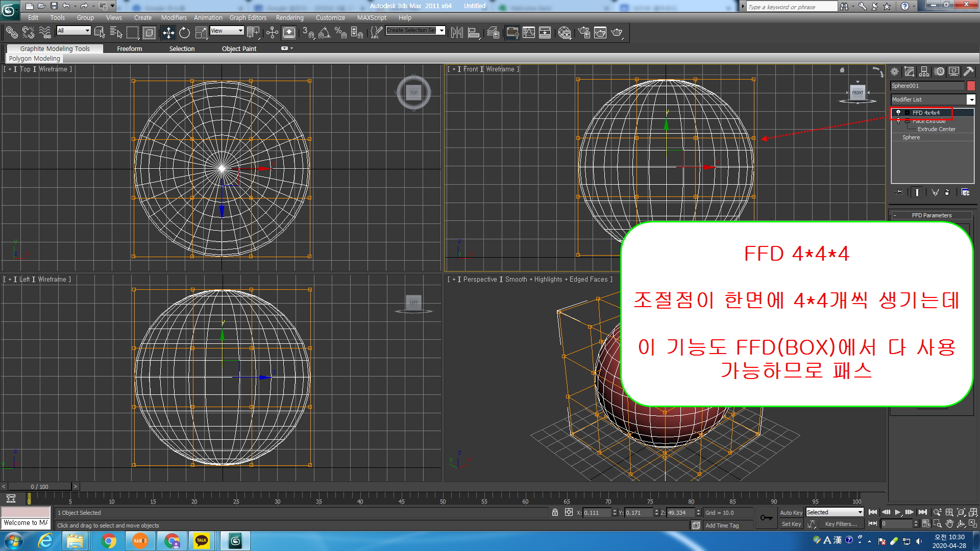Toggle the 3D Snaps button
This screenshot has width=980, height=551.
click(x=308, y=33)
